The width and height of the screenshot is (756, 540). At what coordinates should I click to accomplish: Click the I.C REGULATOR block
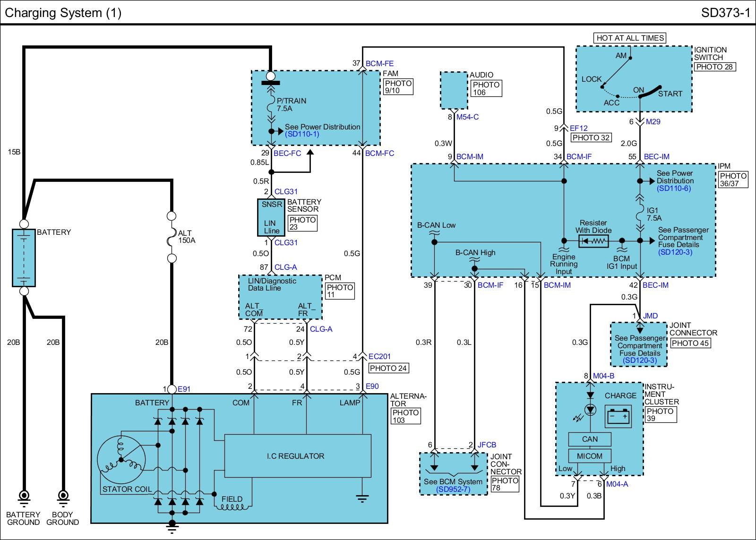(x=296, y=456)
